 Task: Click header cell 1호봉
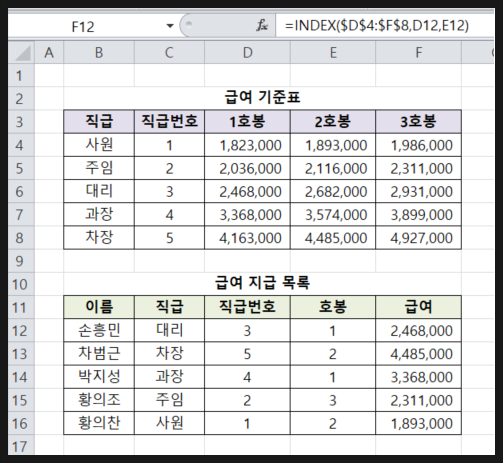pos(247,122)
